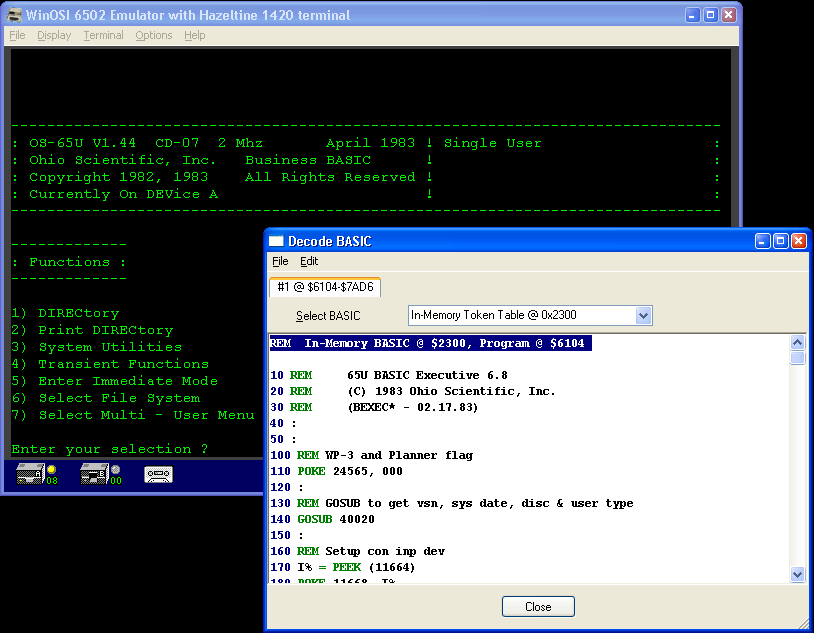Click the grey drive B activity LED
The image size is (814, 633).
(115, 469)
